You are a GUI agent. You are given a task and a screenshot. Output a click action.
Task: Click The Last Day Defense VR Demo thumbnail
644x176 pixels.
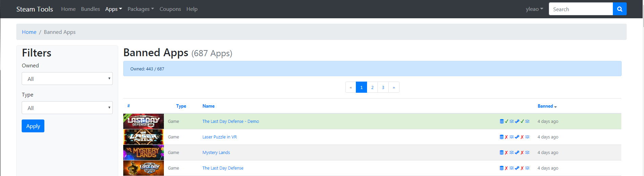click(144, 121)
